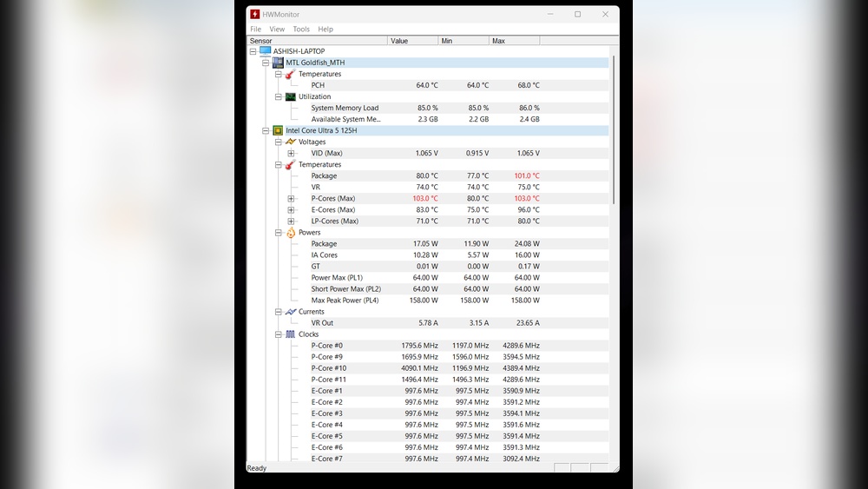This screenshot has height=489, width=868.
Task: Collapse the Utilization group
Action: point(279,97)
